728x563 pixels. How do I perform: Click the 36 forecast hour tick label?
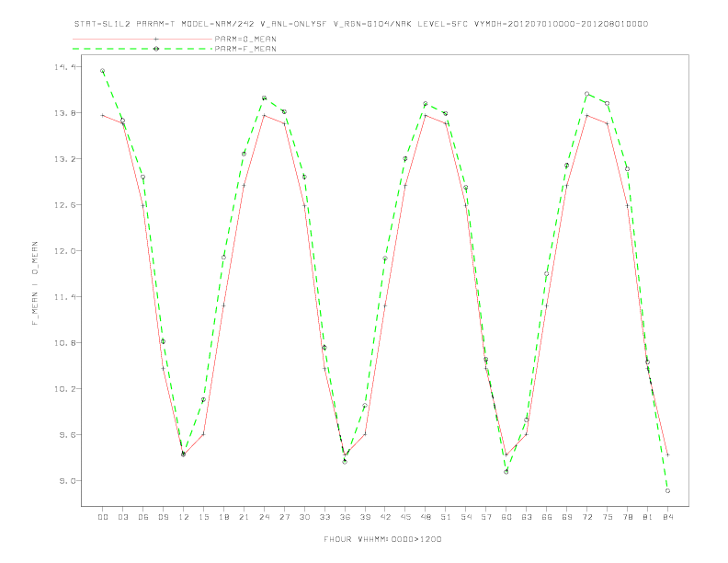click(345, 517)
